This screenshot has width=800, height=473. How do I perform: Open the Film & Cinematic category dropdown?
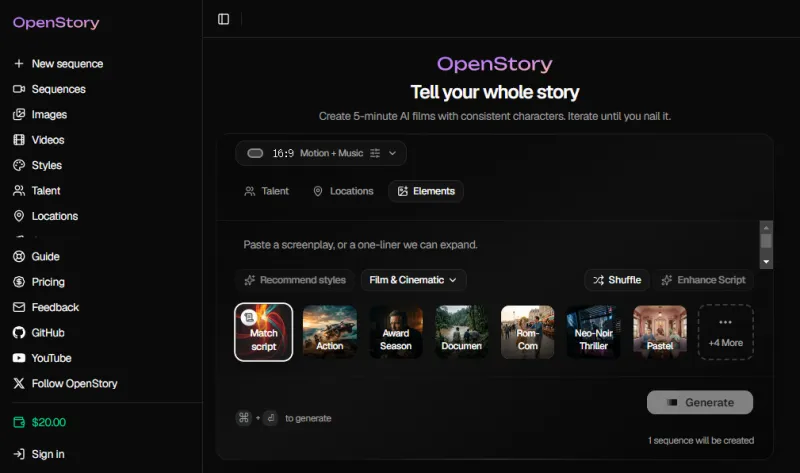coord(413,280)
